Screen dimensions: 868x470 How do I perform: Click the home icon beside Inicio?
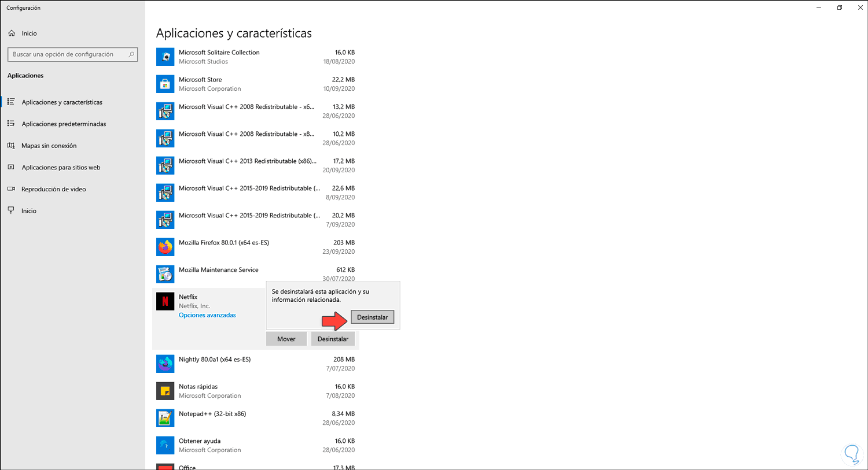(x=12, y=34)
